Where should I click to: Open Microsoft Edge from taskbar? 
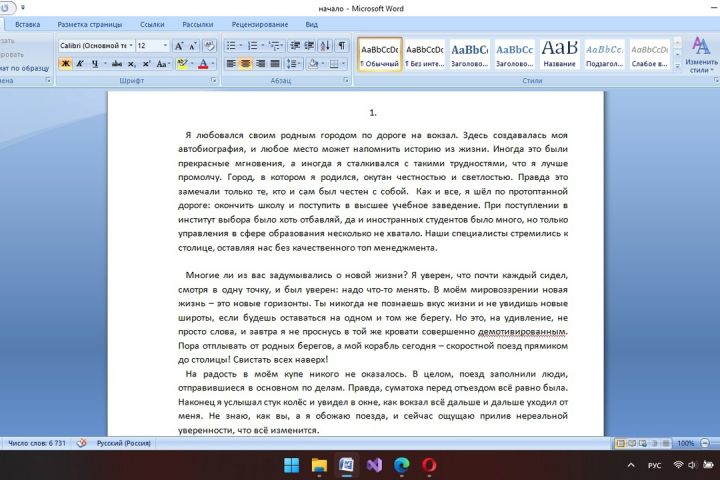402,465
